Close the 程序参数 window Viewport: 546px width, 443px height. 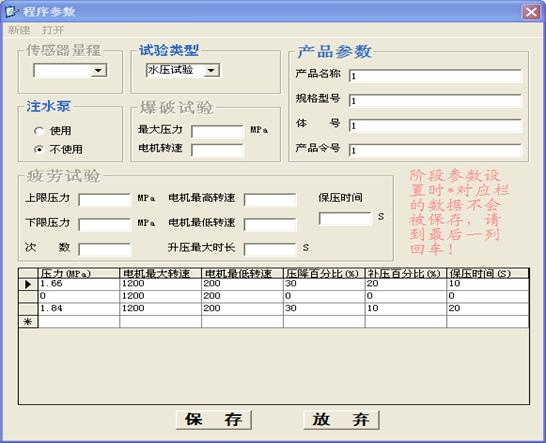(x=531, y=12)
